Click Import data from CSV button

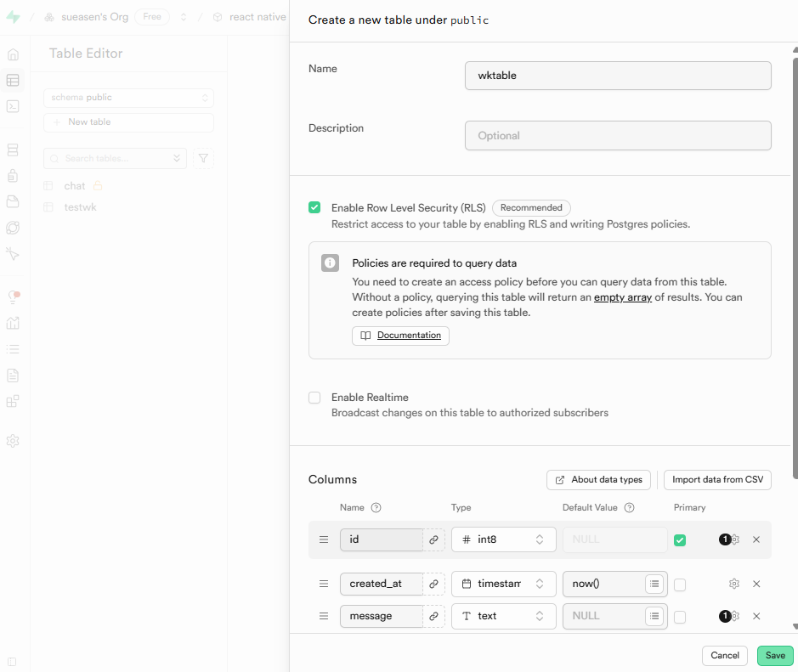point(717,480)
